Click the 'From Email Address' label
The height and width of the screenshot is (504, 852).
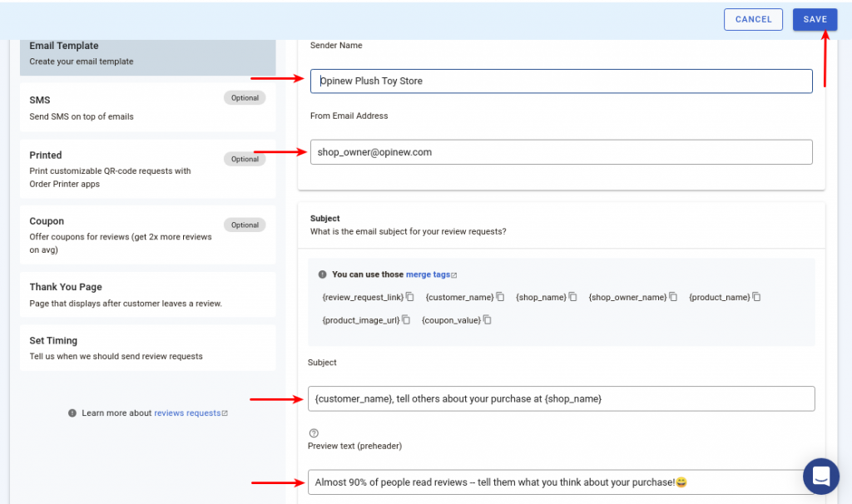[x=349, y=116]
